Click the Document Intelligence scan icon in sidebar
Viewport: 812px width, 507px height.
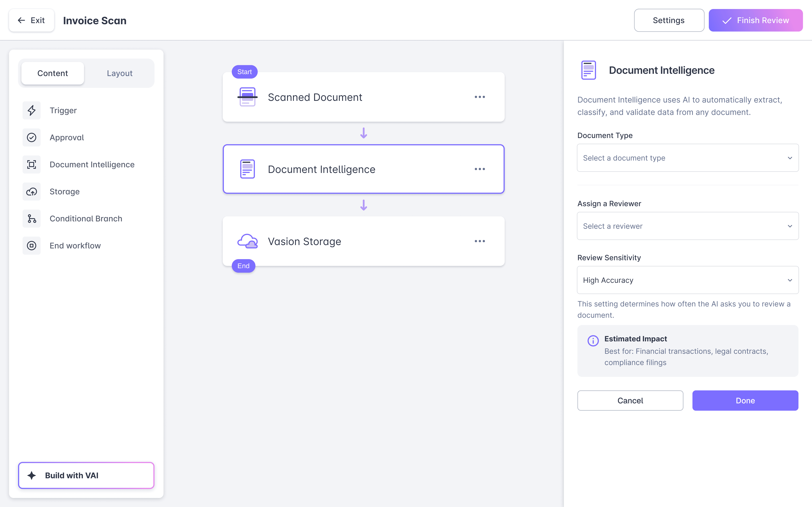[32, 165]
